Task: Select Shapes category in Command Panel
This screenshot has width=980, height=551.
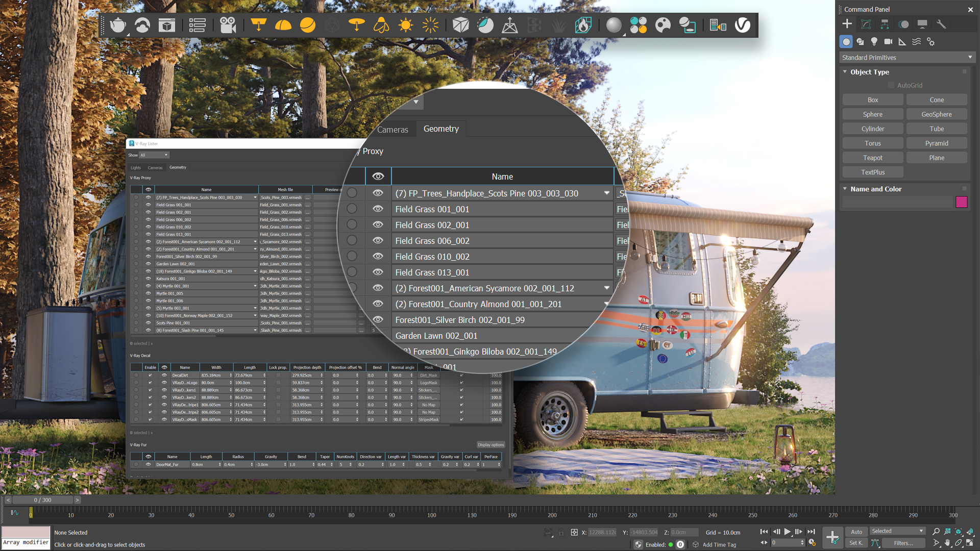Action: pos(861,42)
